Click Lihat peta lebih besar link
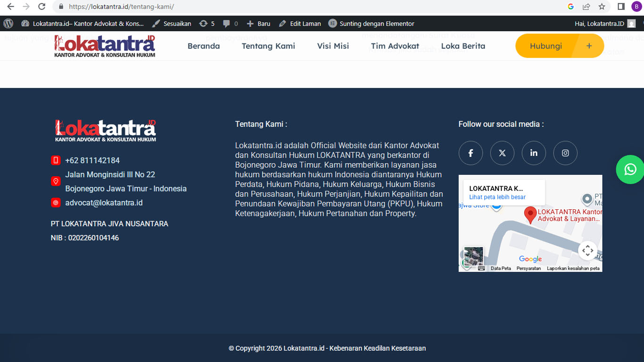This screenshot has height=362, width=644. [497, 197]
